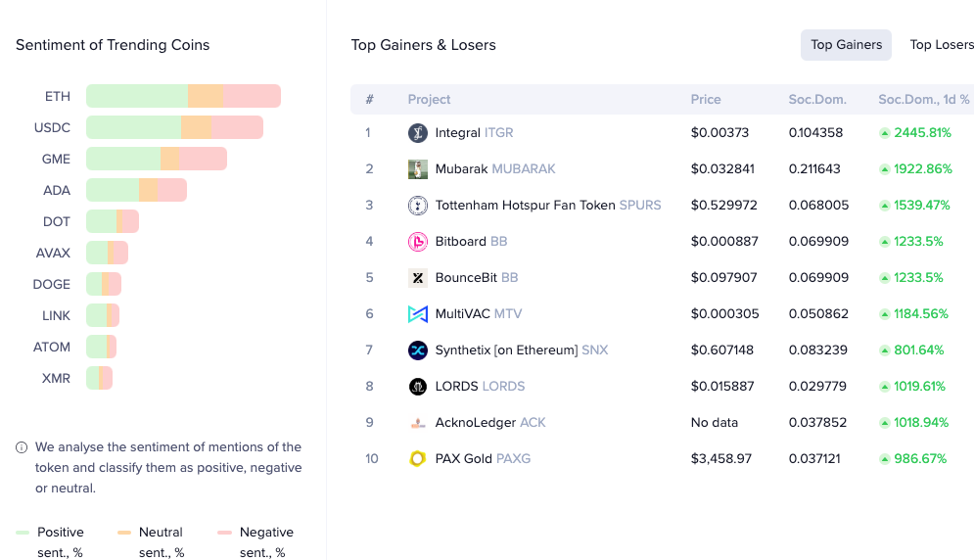Switch to the Top Gainers tab
Screen dimensions: 974x560
point(846,45)
